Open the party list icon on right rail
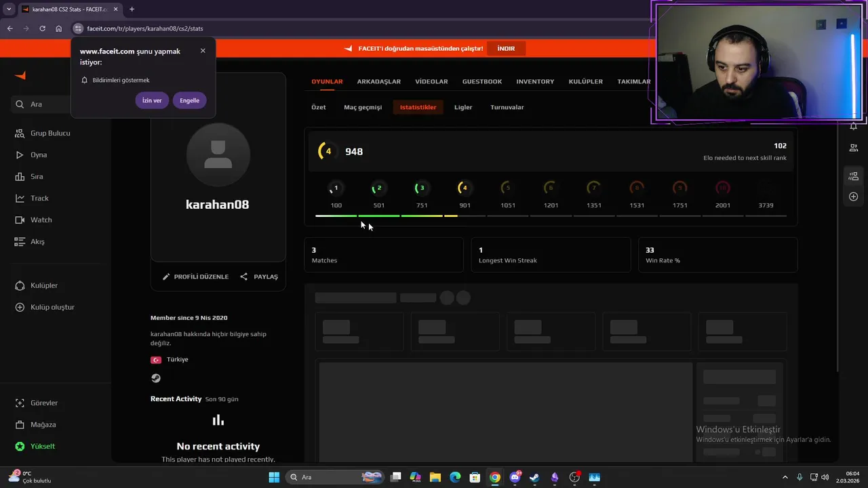Image resolution: width=868 pixels, height=488 pixels. 853,176
